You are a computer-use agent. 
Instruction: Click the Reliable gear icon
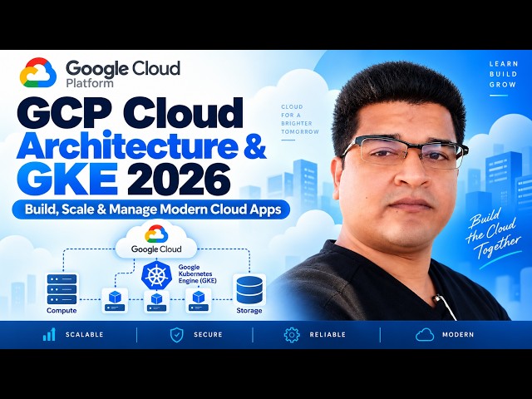click(292, 335)
